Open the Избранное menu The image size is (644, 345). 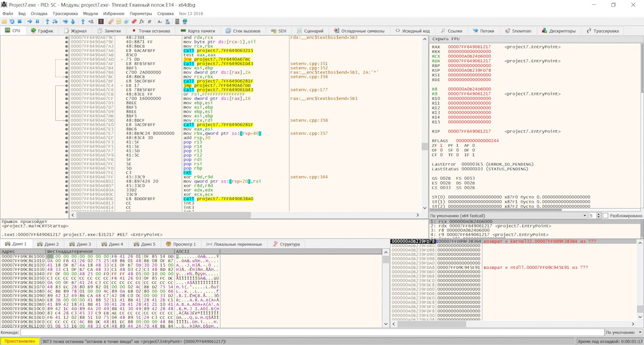[114, 13]
